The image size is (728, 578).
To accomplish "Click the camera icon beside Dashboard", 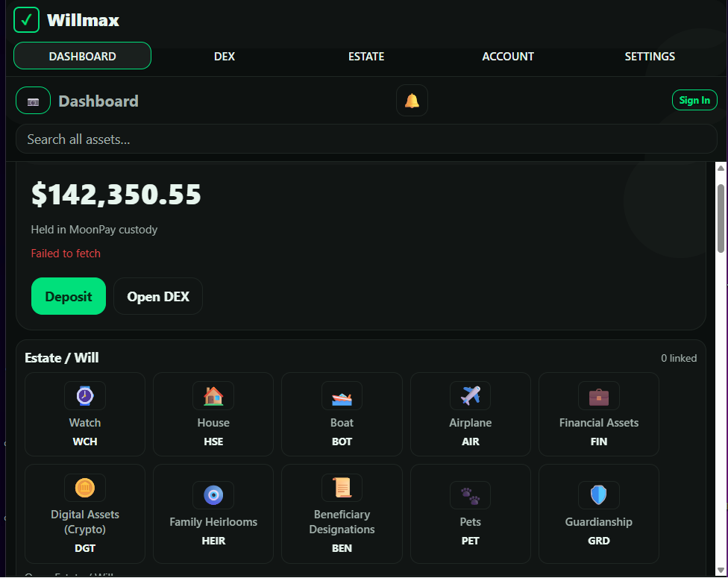I will coord(33,101).
